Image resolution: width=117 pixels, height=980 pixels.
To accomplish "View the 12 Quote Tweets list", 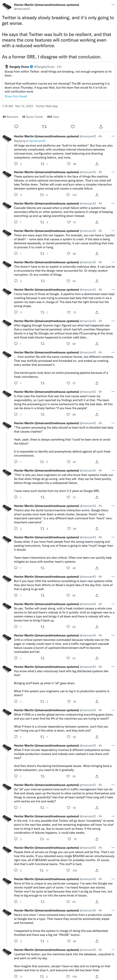I will click(32, 117).
